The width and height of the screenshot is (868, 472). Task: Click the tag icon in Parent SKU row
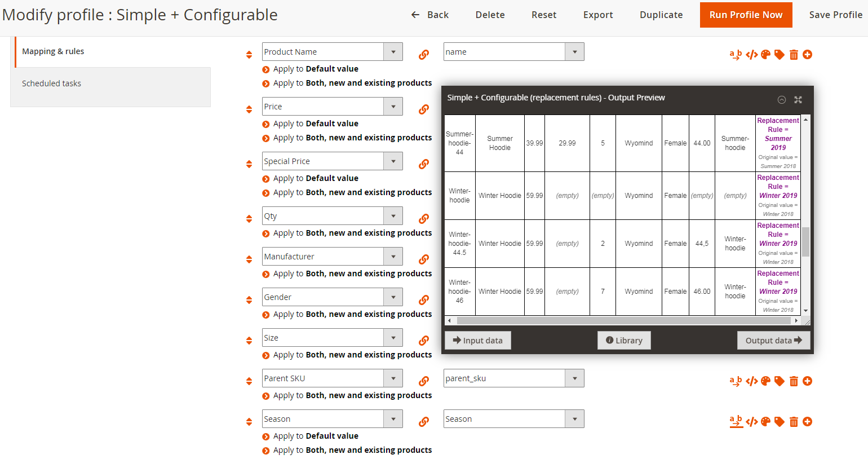(x=780, y=381)
